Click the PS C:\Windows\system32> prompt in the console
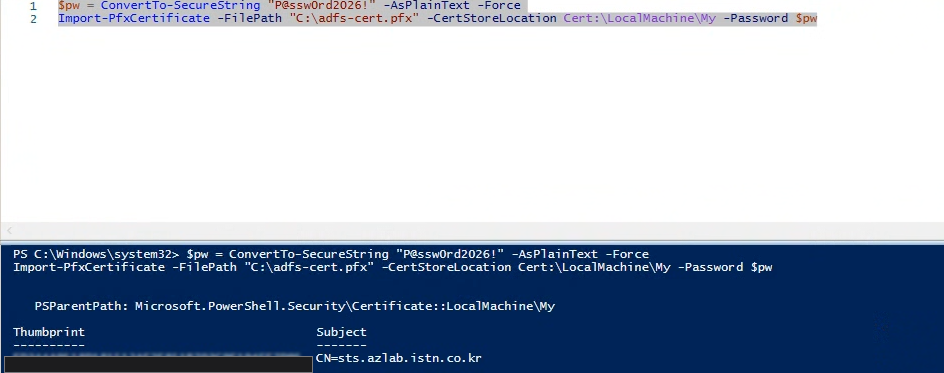This screenshot has height=373, width=944. pyautogui.click(x=96, y=254)
